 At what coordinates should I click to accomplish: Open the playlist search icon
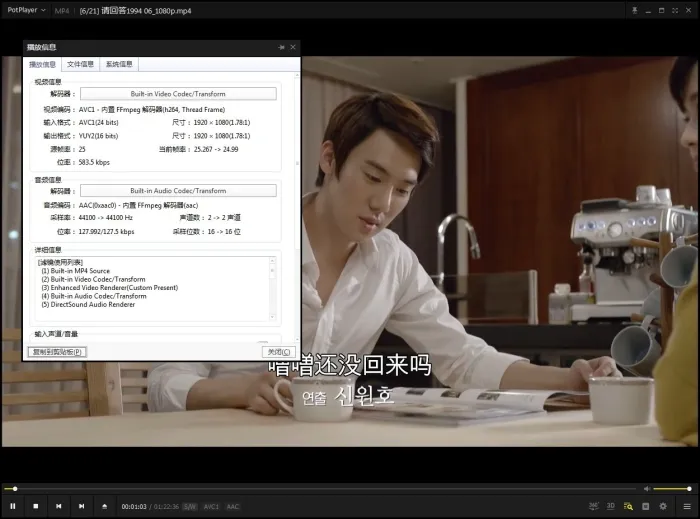(628, 506)
